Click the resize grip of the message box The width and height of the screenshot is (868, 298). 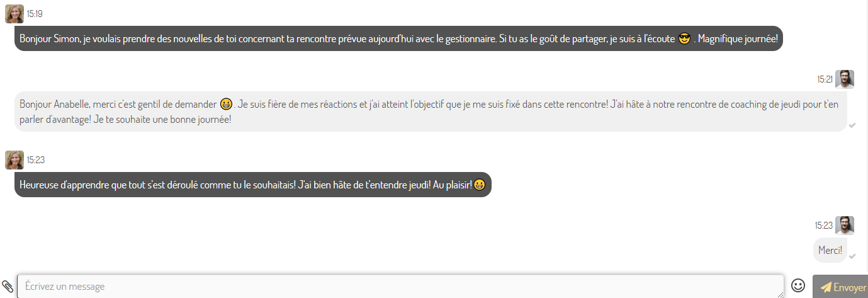780,294
